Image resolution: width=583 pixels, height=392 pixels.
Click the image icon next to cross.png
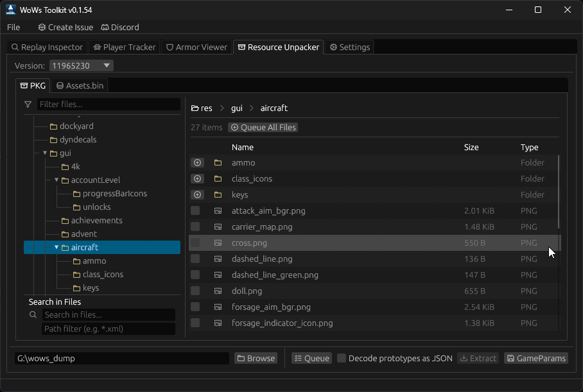point(217,243)
